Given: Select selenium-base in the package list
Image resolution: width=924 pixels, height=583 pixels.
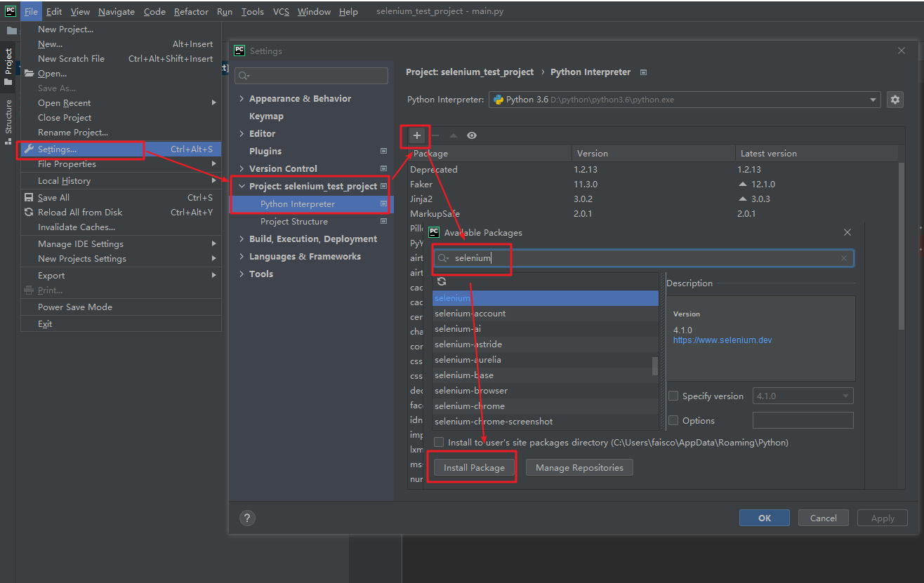Looking at the screenshot, I should coord(545,375).
